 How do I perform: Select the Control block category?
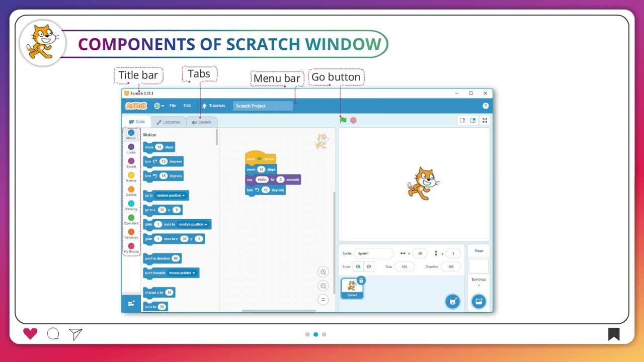[131, 191]
